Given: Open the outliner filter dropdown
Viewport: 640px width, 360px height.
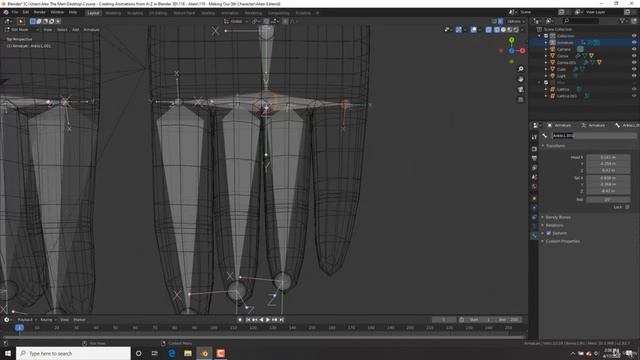Looking at the screenshot, I should coord(623,21).
